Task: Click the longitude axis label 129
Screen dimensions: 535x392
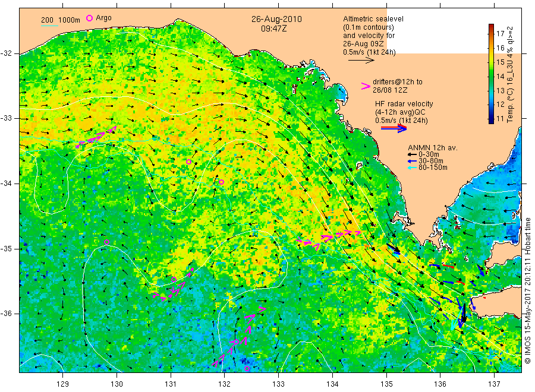Action: click(x=63, y=384)
